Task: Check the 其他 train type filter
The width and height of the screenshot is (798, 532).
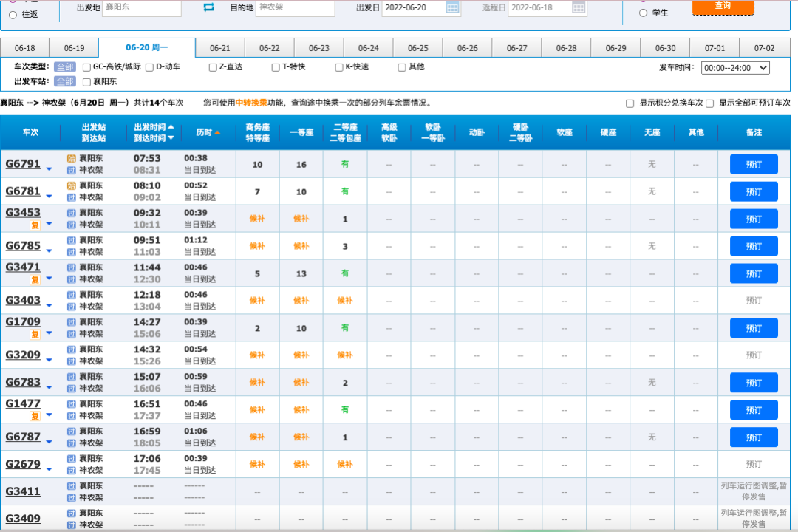Action: click(402, 67)
